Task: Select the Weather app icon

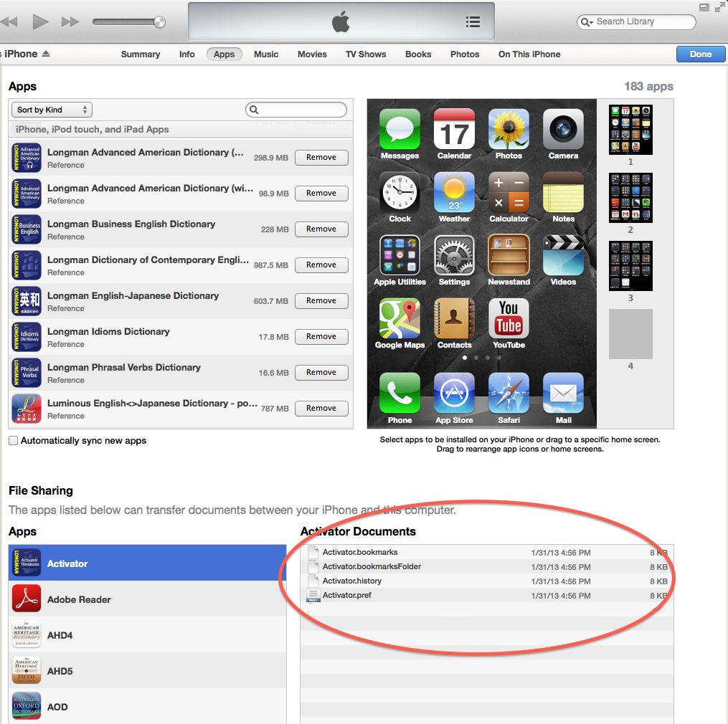Action: point(454,192)
